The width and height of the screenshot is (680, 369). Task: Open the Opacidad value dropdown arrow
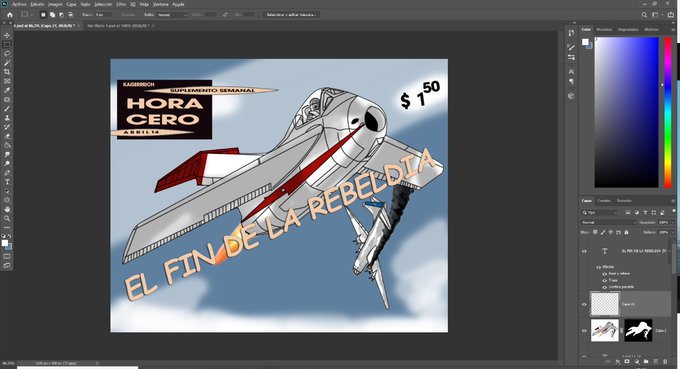point(672,222)
